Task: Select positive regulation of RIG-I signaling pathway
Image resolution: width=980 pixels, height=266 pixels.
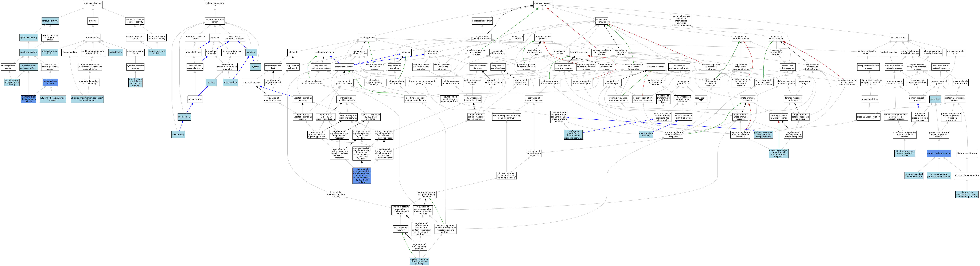Action: pyautogui.click(x=419, y=261)
